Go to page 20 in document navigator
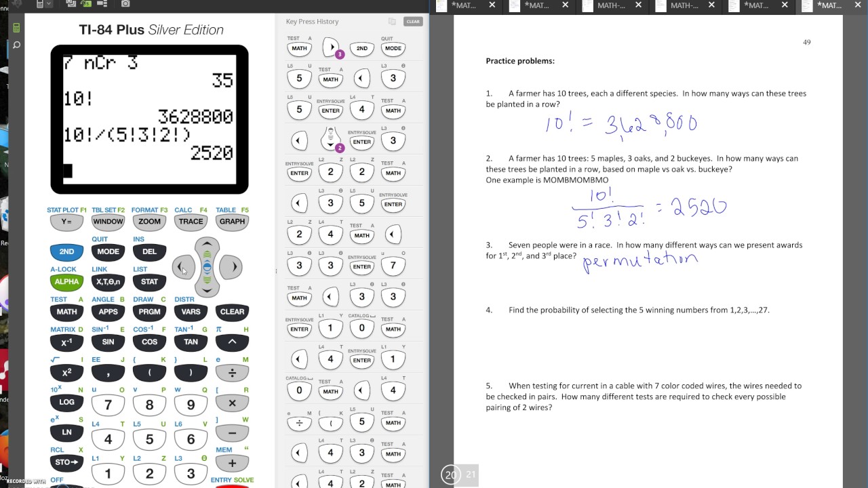 [x=451, y=475]
